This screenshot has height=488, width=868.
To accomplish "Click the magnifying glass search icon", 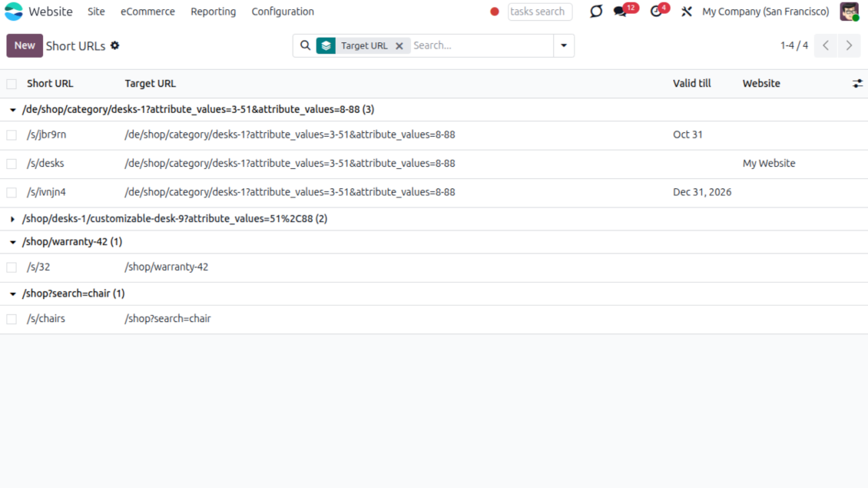I will click(x=305, y=45).
